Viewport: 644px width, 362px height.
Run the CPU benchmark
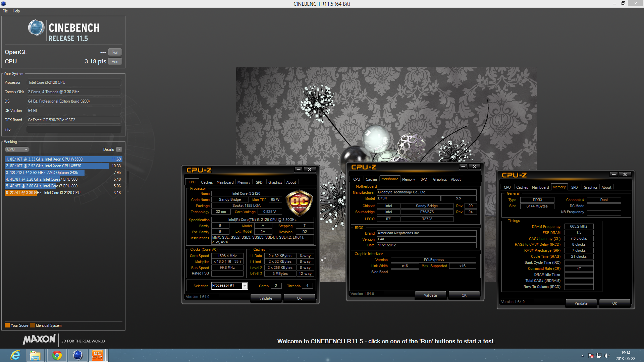click(115, 62)
